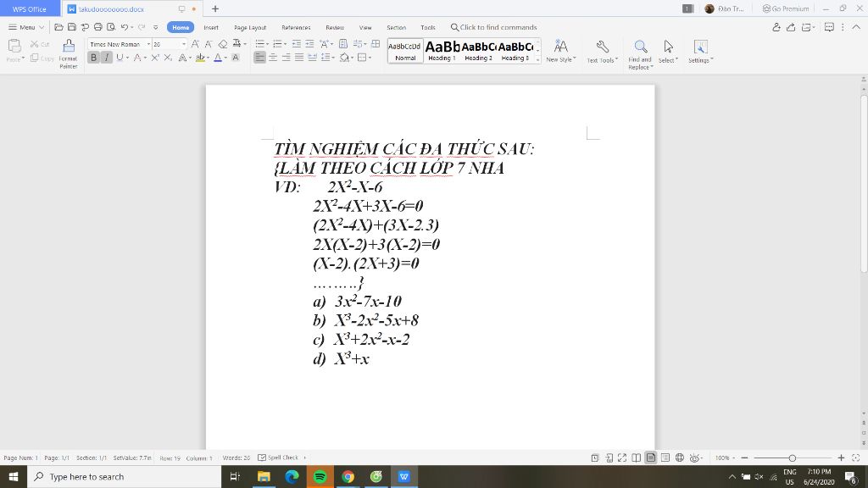Toggle left alignment button
Screen dimensions: 868x488
pyautogui.click(x=259, y=58)
